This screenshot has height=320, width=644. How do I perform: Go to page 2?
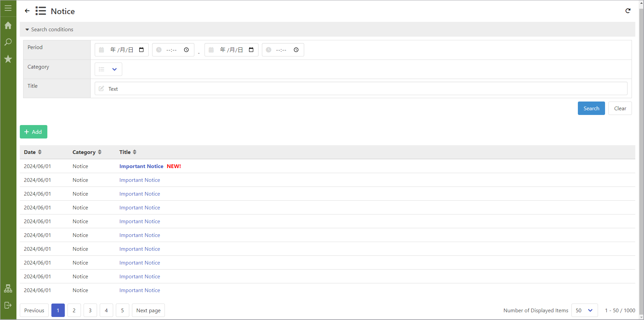(74, 310)
